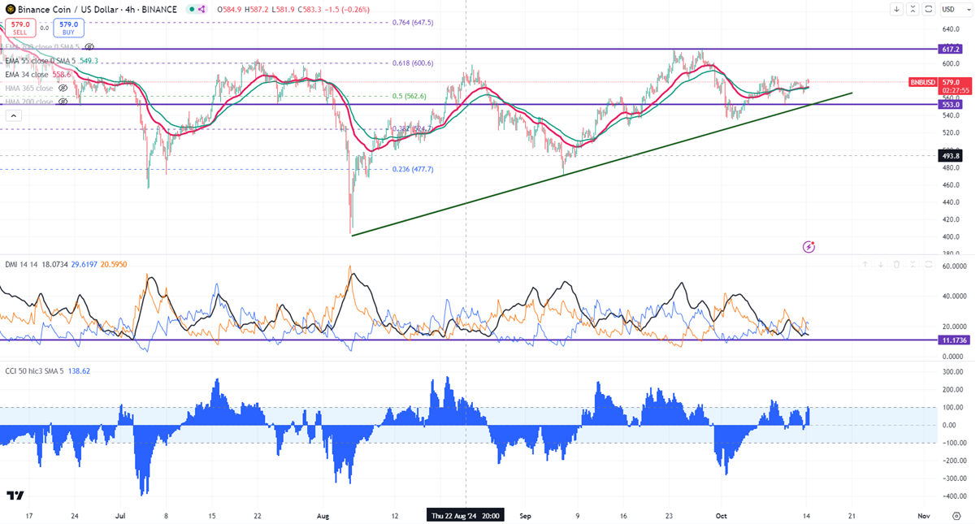Image resolution: width=980 pixels, height=524 pixels.
Task: Maximize the DMI indicator pane
Action: click(929, 264)
